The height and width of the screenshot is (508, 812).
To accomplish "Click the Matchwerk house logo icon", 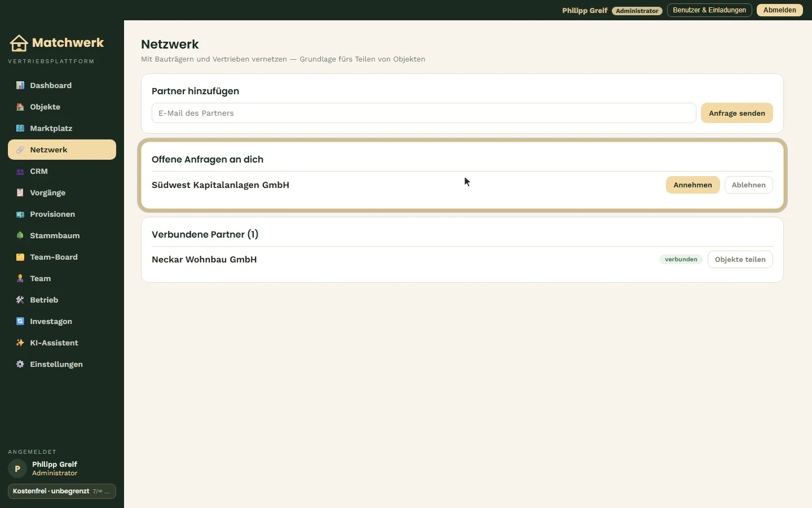I will coord(19,43).
